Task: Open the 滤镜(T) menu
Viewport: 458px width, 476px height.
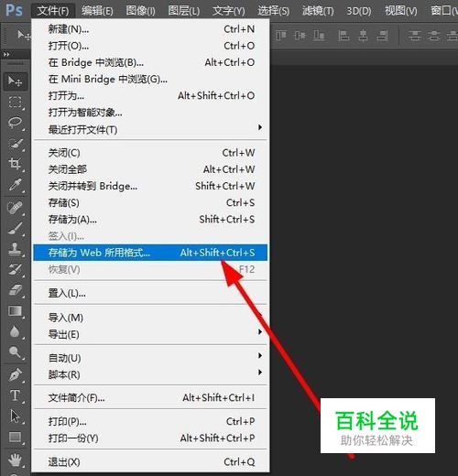Action: point(318,11)
